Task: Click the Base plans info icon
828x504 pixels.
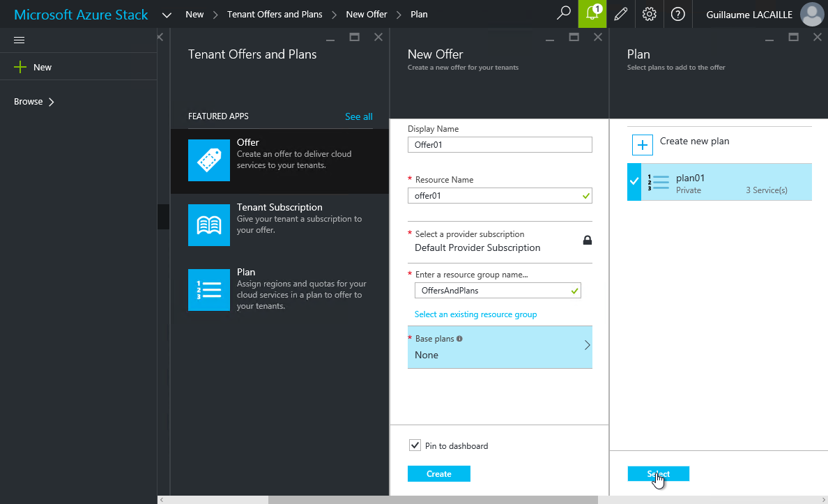Action: [459, 339]
